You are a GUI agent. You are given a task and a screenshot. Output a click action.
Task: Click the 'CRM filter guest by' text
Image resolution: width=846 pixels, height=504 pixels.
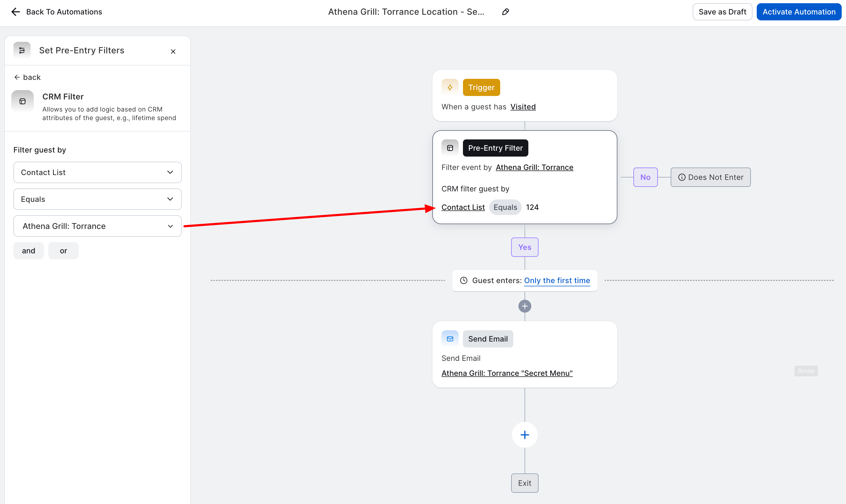(475, 188)
